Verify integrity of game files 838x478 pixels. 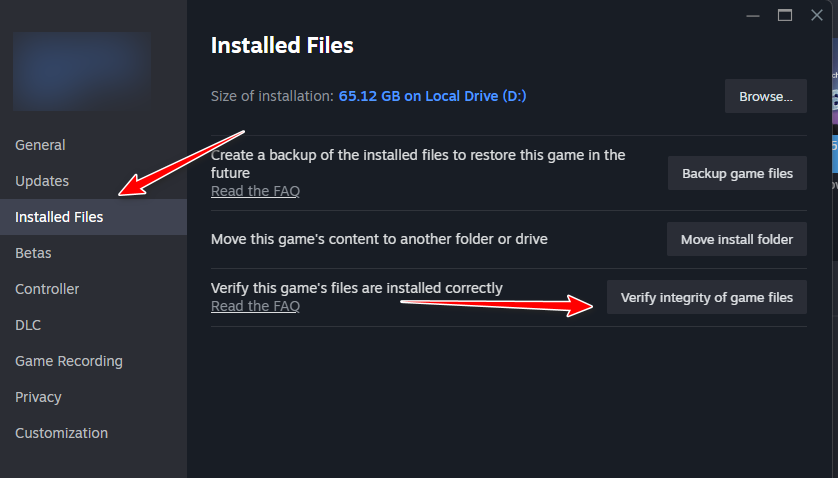click(706, 297)
